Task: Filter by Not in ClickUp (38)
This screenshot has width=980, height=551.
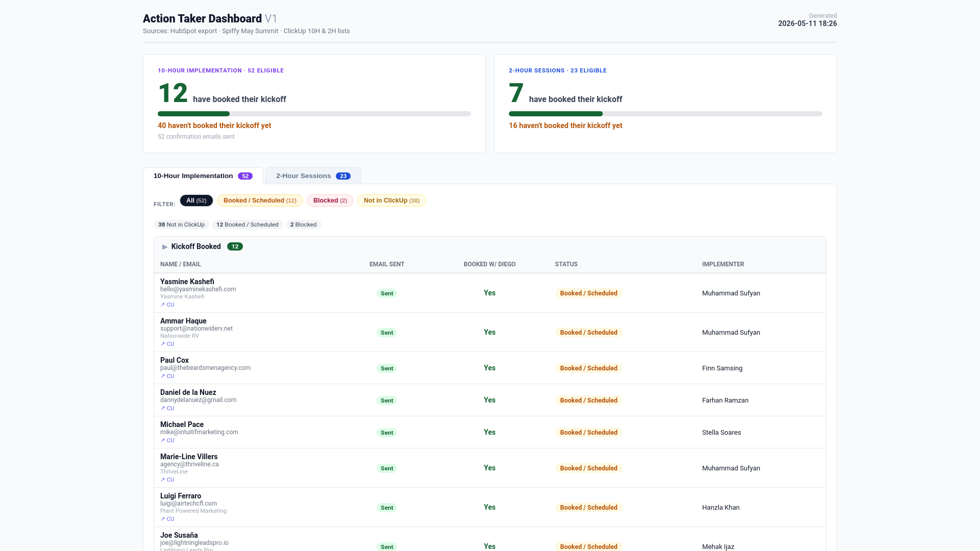Action: [x=391, y=201]
